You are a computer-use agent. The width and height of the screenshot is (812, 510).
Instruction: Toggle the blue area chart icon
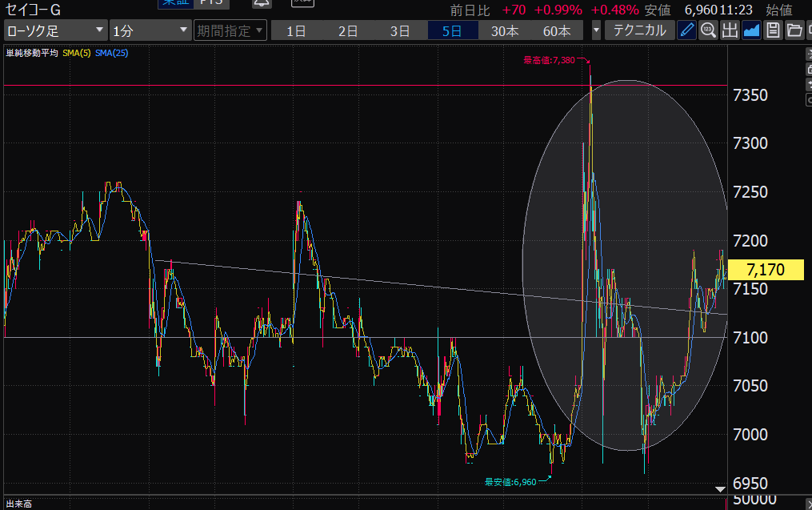click(x=750, y=31)
